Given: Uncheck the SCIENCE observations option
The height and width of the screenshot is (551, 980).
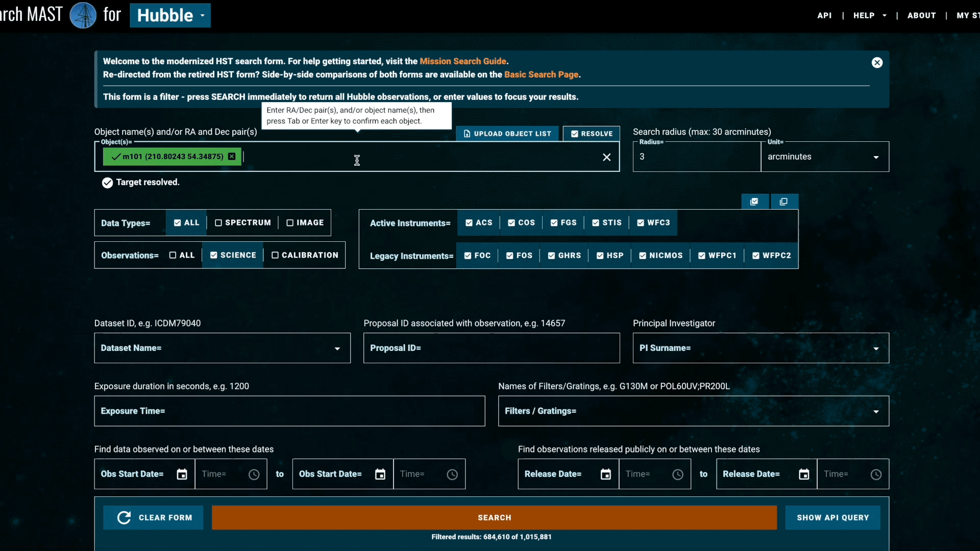Looking at the screenshot, I should point(233,255).
